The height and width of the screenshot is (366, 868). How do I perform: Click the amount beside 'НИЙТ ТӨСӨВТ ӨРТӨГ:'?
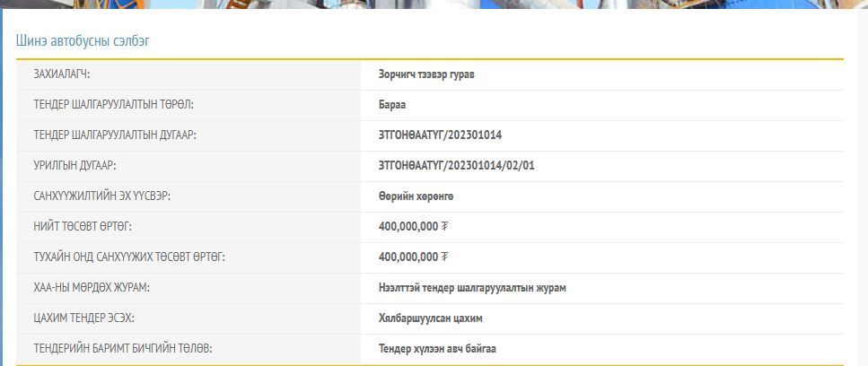pyautogui.click(x=413, y=227)
